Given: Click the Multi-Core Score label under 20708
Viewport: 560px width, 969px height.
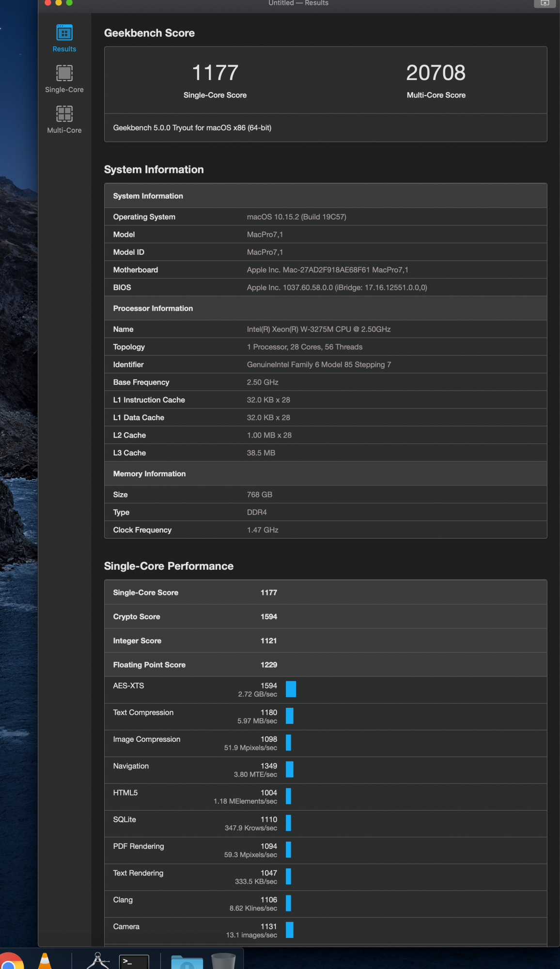Looking at the screenshot, I should tap(436, 95).
